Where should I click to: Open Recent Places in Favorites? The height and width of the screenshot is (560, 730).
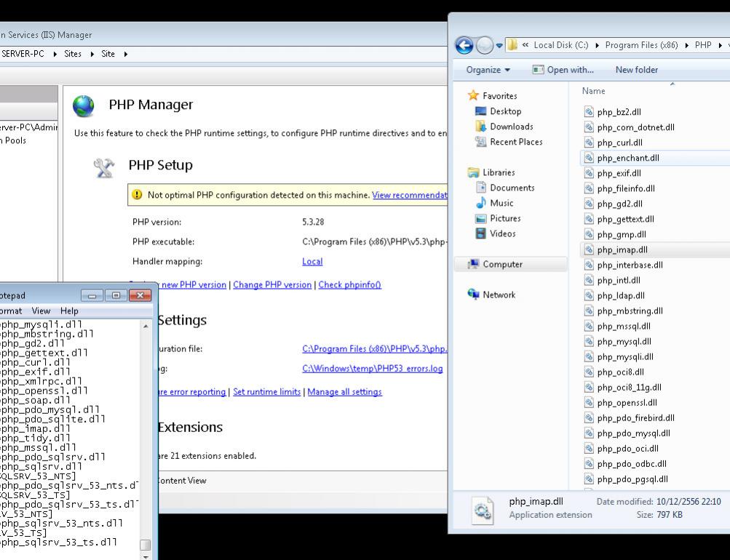click(x=509, y=142)
